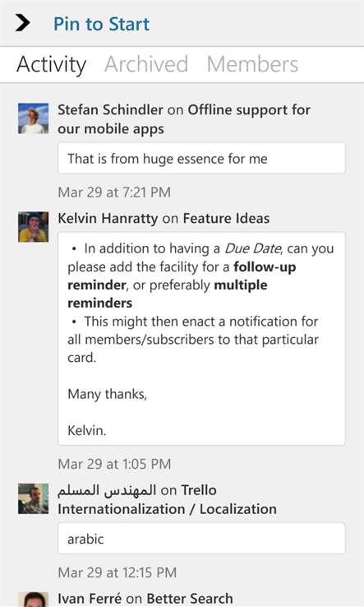Open Trello Internationalization / Localization card

click(x=167, y=500)
